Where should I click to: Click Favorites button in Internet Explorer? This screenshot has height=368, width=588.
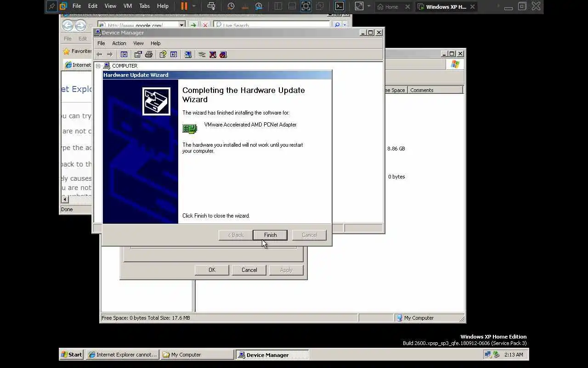[x=77, y=51]
